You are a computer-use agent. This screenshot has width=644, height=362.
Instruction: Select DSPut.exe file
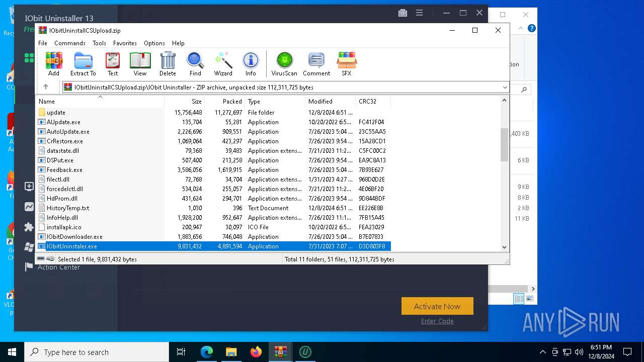pyautogui.click(x=213, y=160)
